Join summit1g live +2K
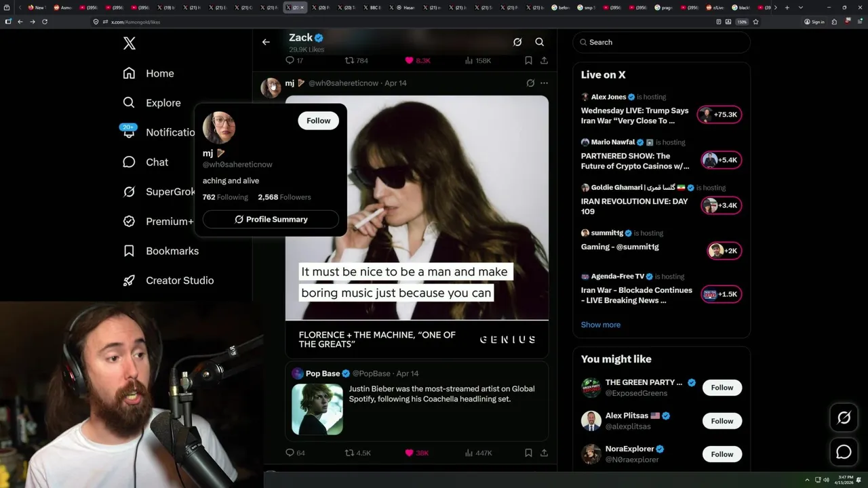 click(x=724, y=251)
